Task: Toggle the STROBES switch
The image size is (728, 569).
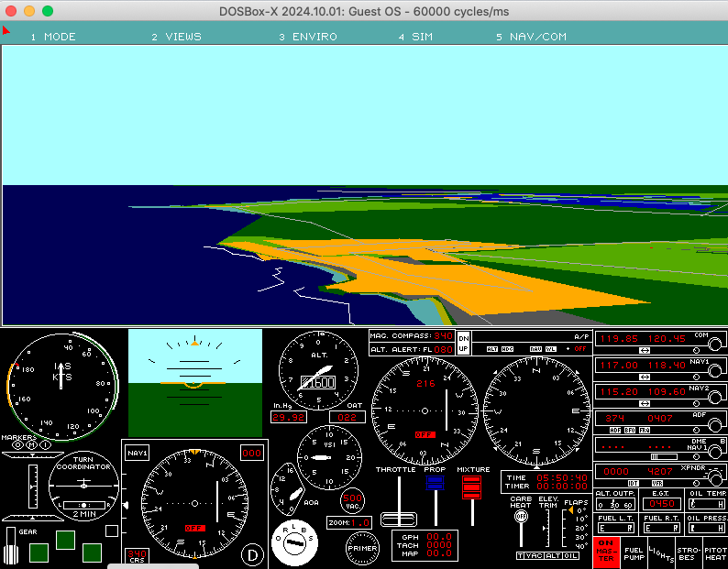Action: coord(689,553)
